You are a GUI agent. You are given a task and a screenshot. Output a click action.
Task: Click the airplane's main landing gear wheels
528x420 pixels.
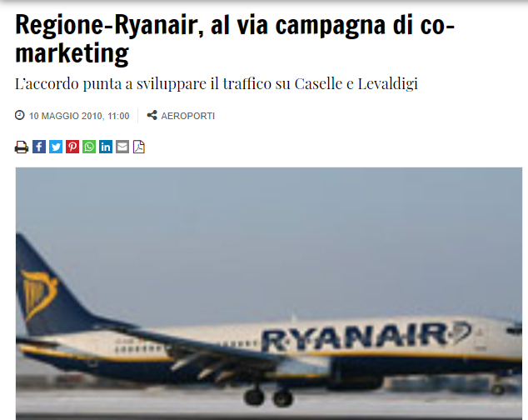268,397
